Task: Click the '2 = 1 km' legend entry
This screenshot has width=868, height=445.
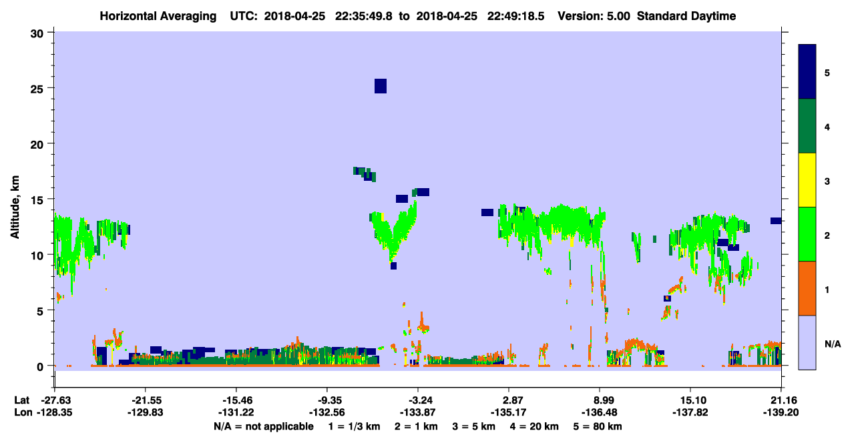Action: click(x=416, y=426)
